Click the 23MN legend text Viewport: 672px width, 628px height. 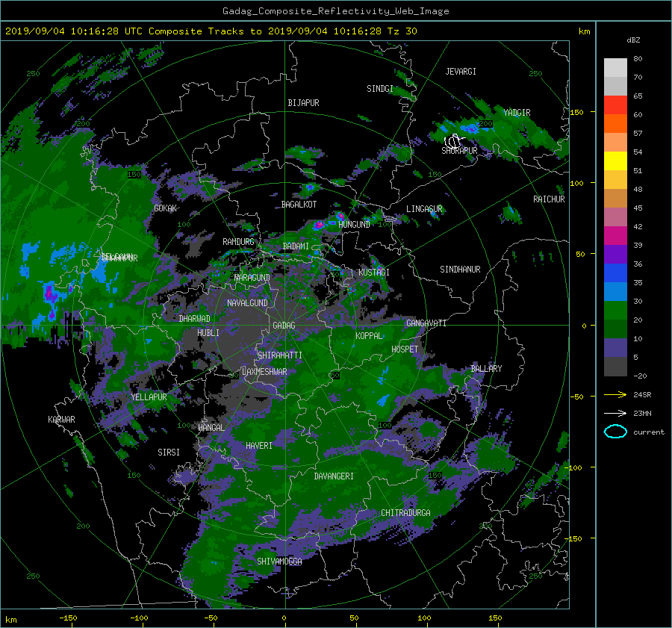642,414
